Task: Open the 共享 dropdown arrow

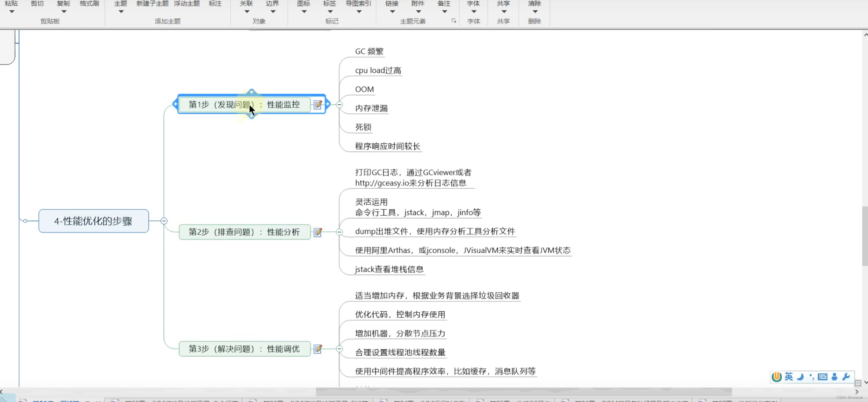Action: (504, 12)
